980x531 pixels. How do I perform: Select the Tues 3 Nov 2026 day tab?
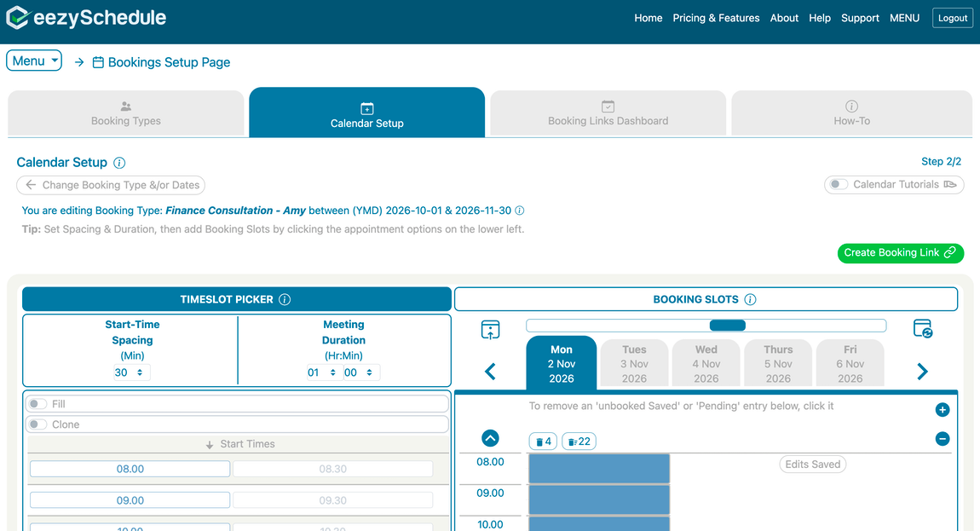pyautogui.click(x=634, y=364)
